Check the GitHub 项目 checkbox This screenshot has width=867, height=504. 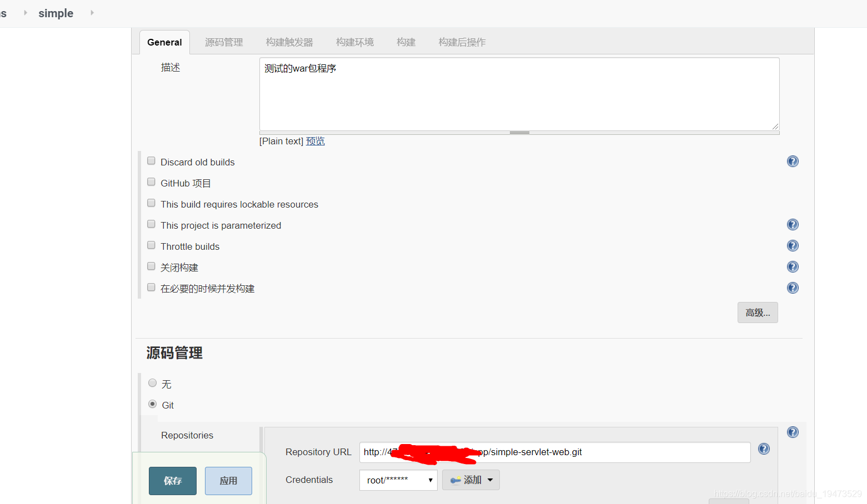[151, 182]
